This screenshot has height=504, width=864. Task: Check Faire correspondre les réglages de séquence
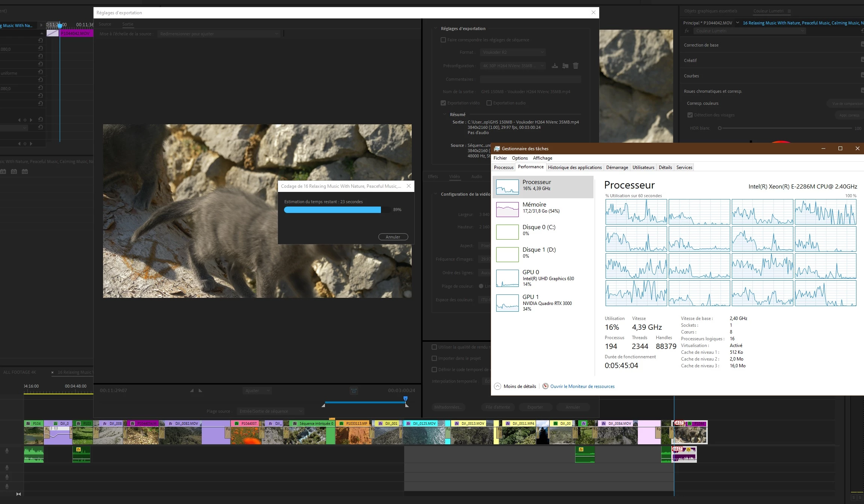[x=443, y=40]
